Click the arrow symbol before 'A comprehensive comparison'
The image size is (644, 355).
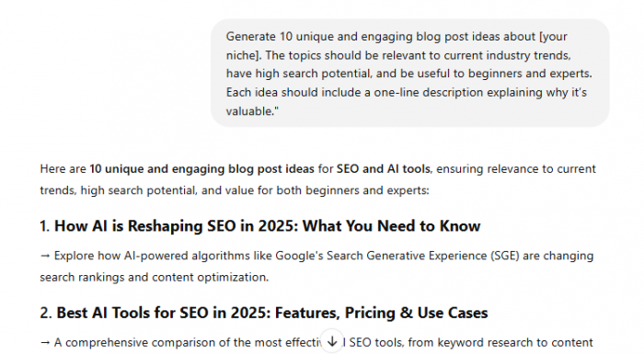coord(45,343)
